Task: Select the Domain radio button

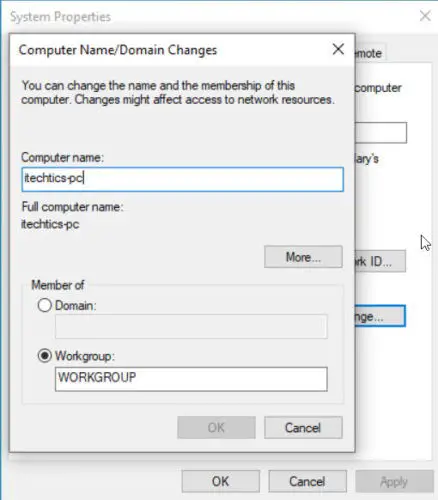Action: [x=44, y=305]
